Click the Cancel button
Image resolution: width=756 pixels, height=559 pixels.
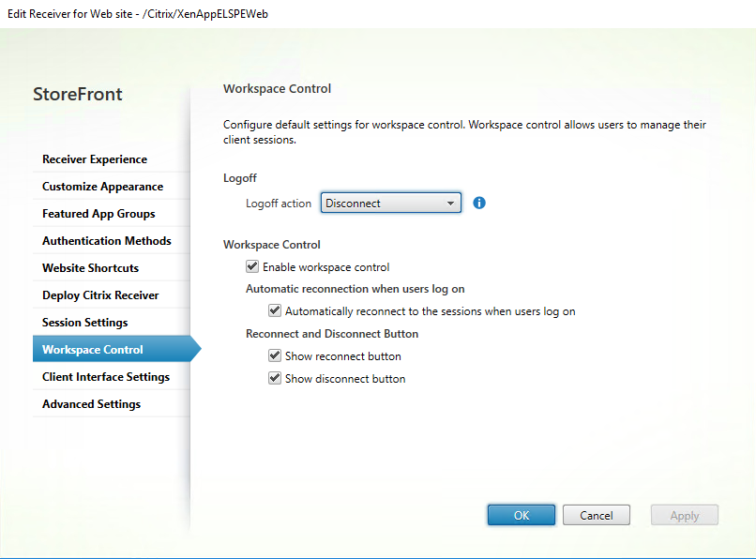click(597, 515)
